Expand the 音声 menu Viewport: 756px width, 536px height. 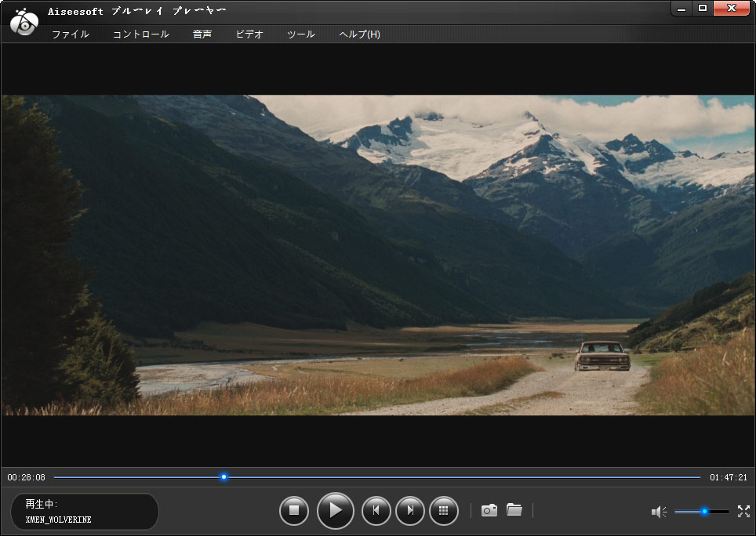pos(202,34)
